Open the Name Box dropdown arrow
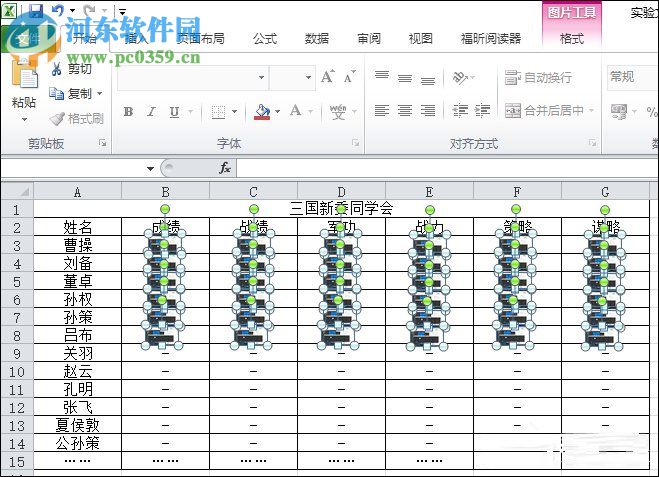Viewport: 659px width, 477px height. (x=150, y=169)
